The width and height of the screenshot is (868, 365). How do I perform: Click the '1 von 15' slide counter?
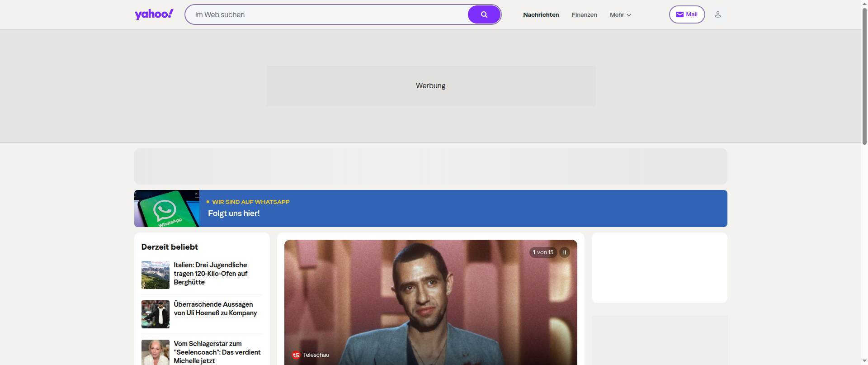click(543, 252)
